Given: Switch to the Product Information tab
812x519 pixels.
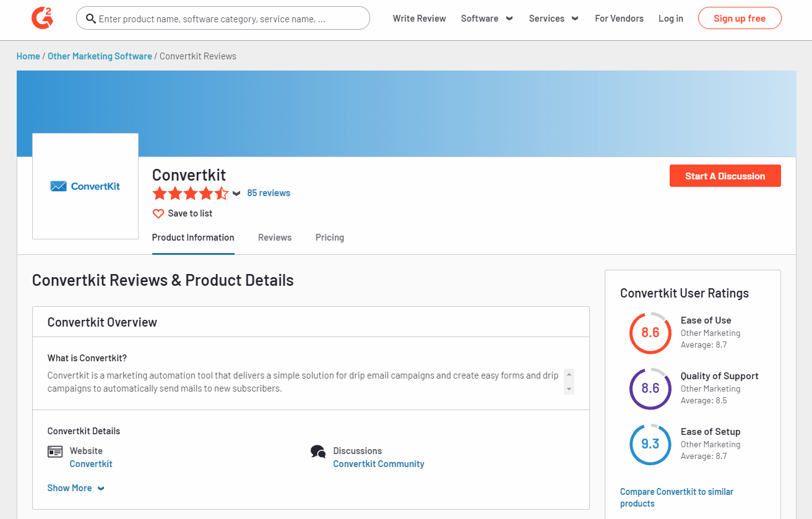Looking at the screenshot, I should click(x=193, y=238).
